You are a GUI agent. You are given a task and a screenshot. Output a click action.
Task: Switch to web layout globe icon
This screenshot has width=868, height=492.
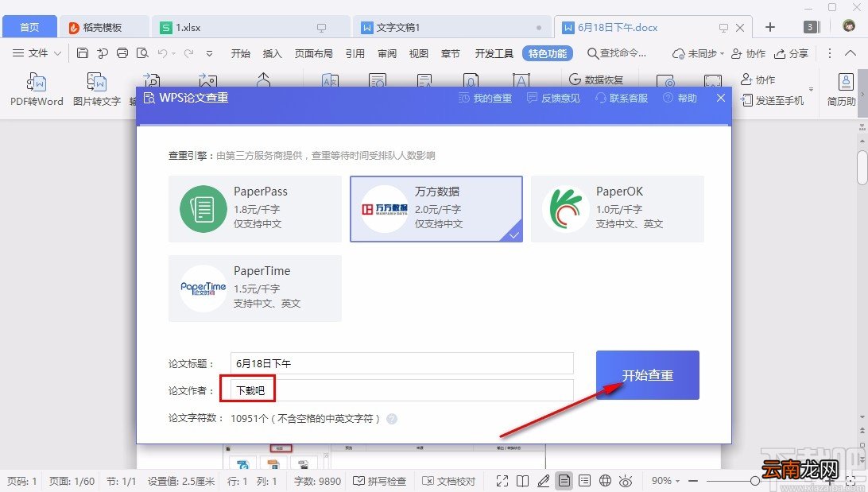click(x=606, y=481)
